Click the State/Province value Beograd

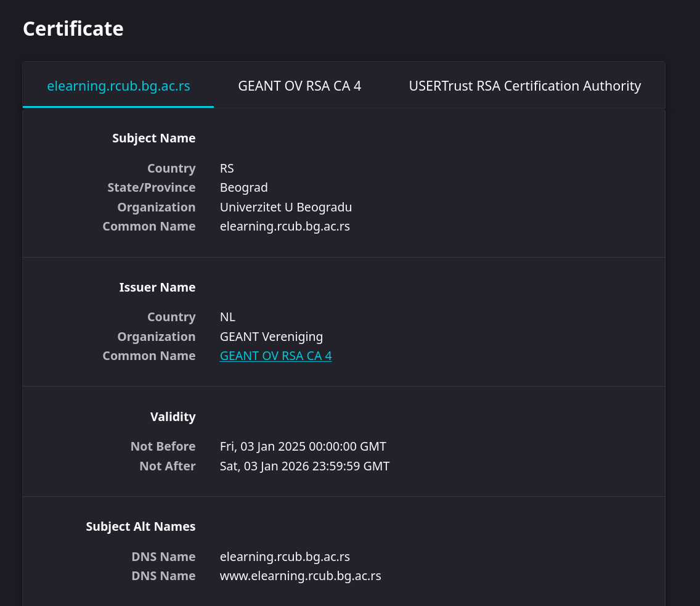coord(244,187)
